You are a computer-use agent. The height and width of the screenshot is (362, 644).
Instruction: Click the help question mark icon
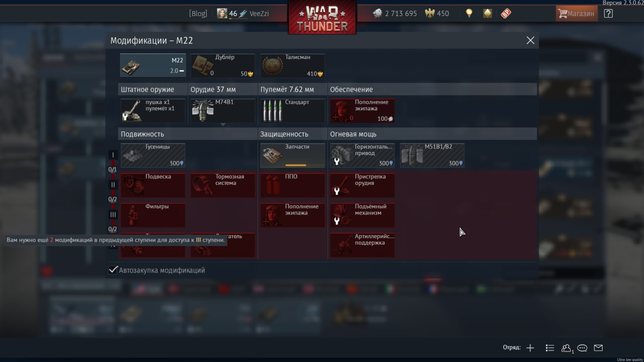[608, 14]
